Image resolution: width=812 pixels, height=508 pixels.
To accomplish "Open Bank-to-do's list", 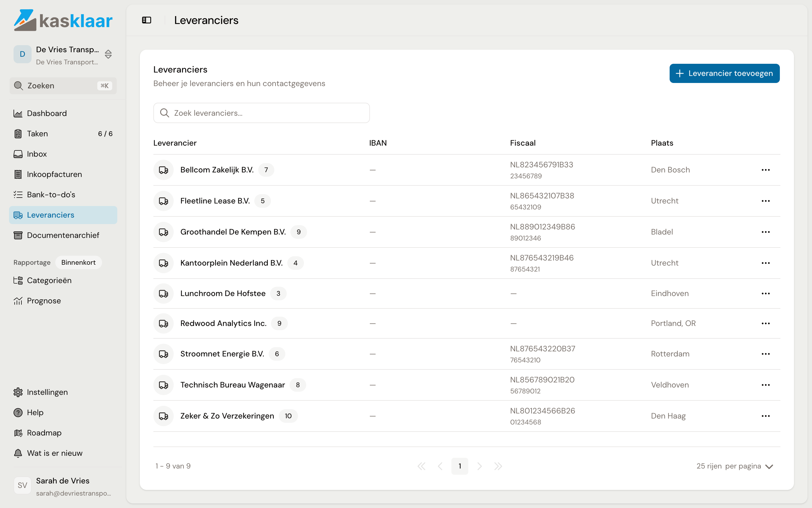I will pyautogui.click(x=63, y=194).
